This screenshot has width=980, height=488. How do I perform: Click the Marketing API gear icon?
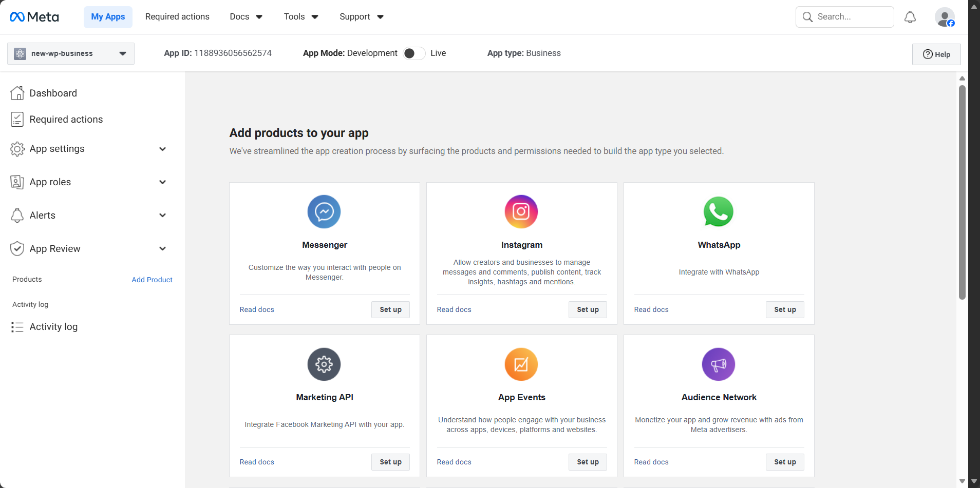(x=324, y=364)
